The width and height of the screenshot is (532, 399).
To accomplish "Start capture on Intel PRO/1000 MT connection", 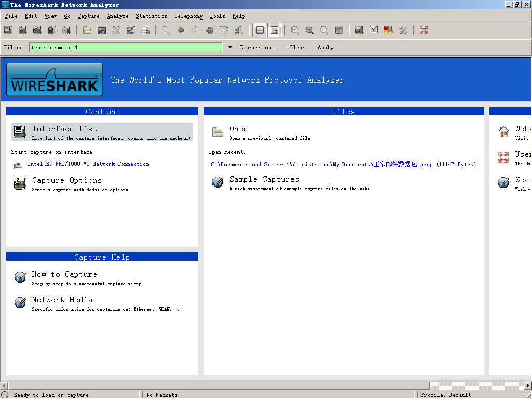I will 88,164.
